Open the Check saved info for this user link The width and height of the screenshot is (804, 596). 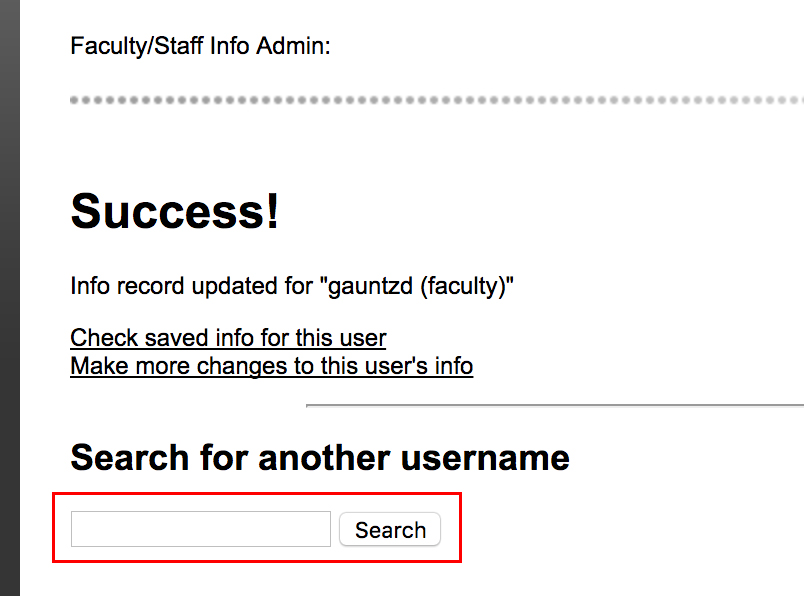pyautogui.click(x=228, y=338)
